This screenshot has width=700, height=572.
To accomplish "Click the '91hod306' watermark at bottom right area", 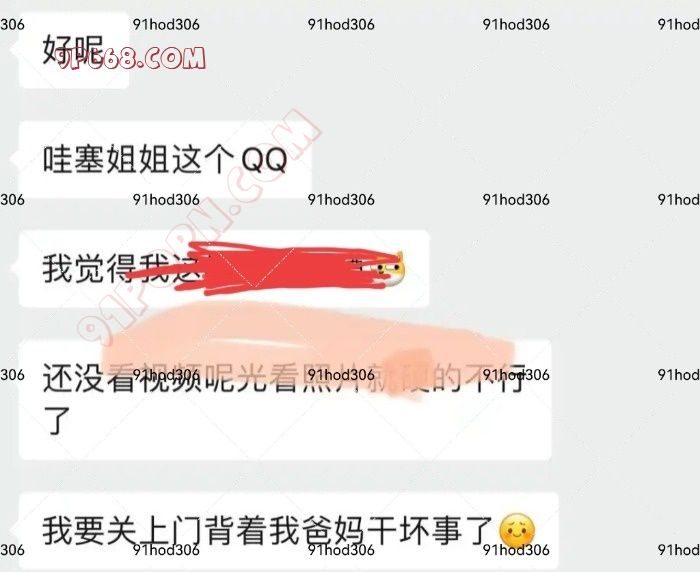I will (x=516, y=550).
